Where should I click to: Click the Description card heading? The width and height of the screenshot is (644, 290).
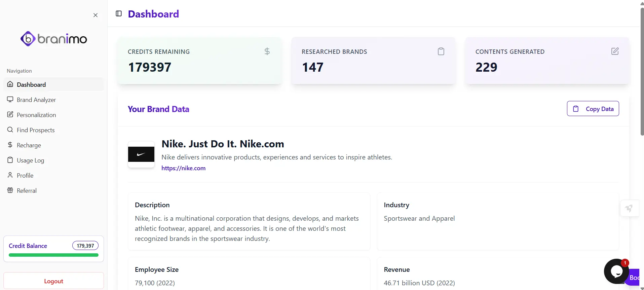pyautogui.click(x=152, y=205)
